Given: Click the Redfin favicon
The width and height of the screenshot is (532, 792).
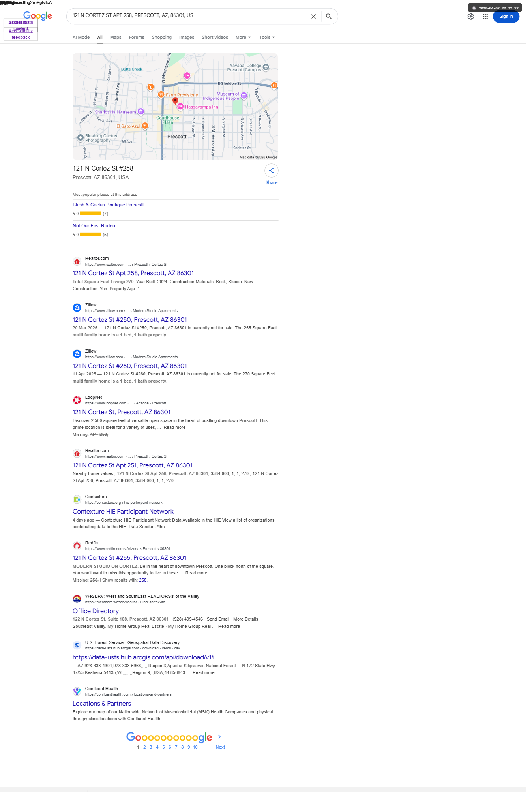Looking at the screenshot, I should pyautogui.click(x=77, y=546).
